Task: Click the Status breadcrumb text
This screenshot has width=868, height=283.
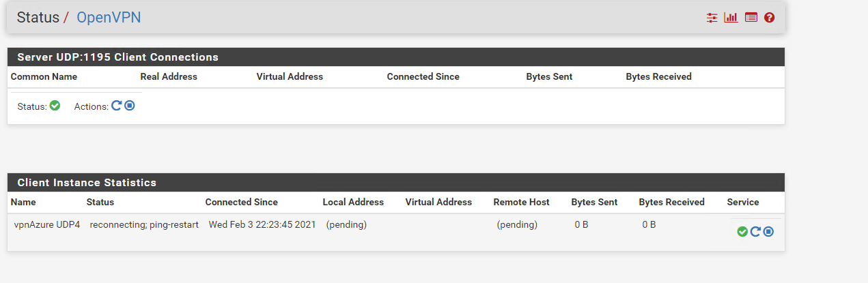Action: tap(38, 18)
